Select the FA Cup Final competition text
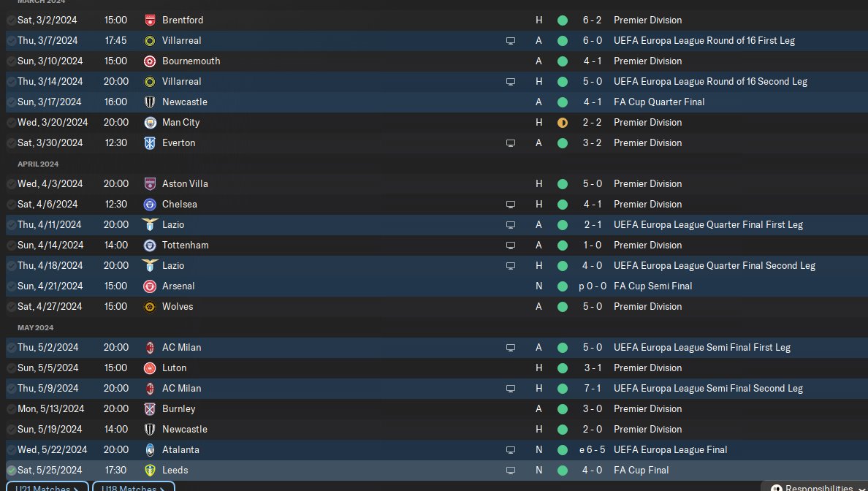This screenshot has width=868, height=491. point(641,470)
